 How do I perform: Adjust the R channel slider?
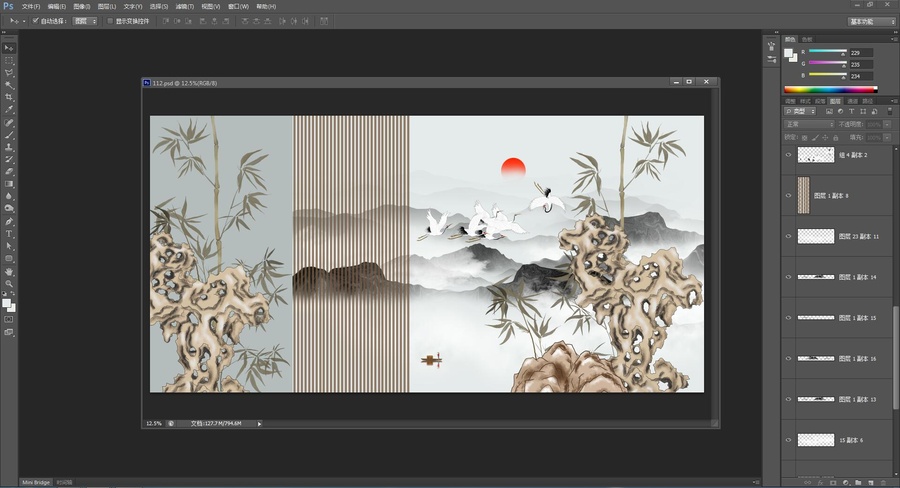coord(828,52)
